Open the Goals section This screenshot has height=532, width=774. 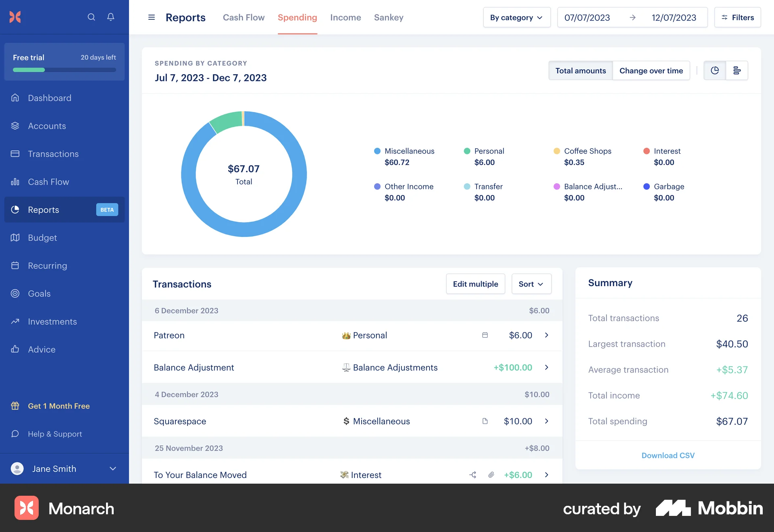(x=39, y=293)
